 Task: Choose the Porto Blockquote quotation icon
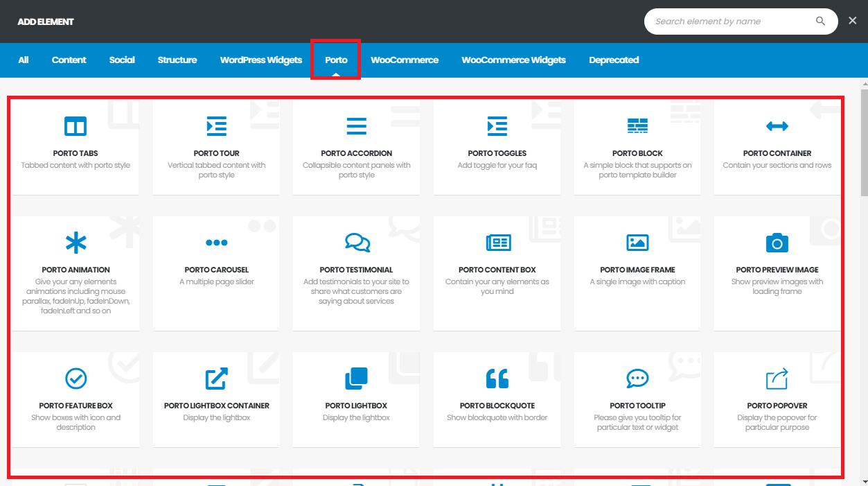[x=497, y=379]
